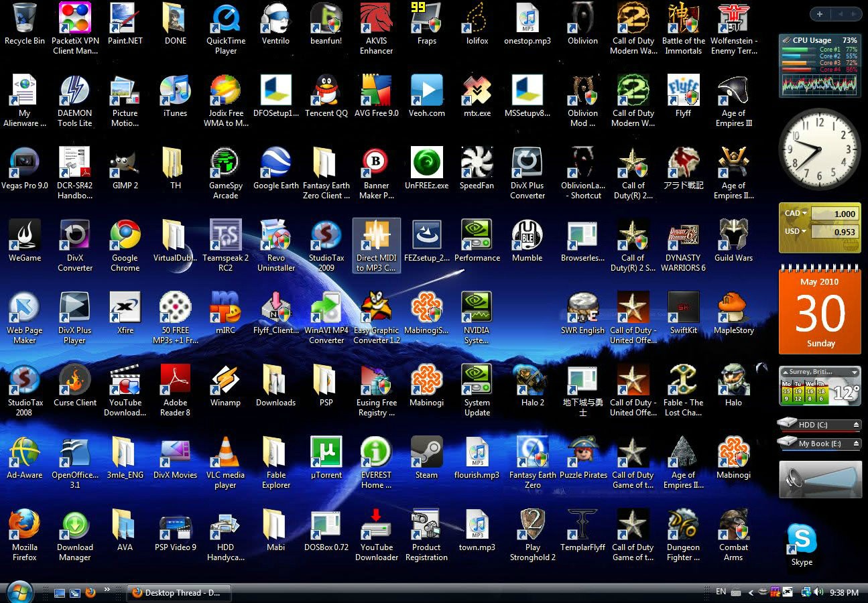Click the sidebar add gadgets plus button
The width and height of the screenshot is (868, 603).
[x=820, y=14]
